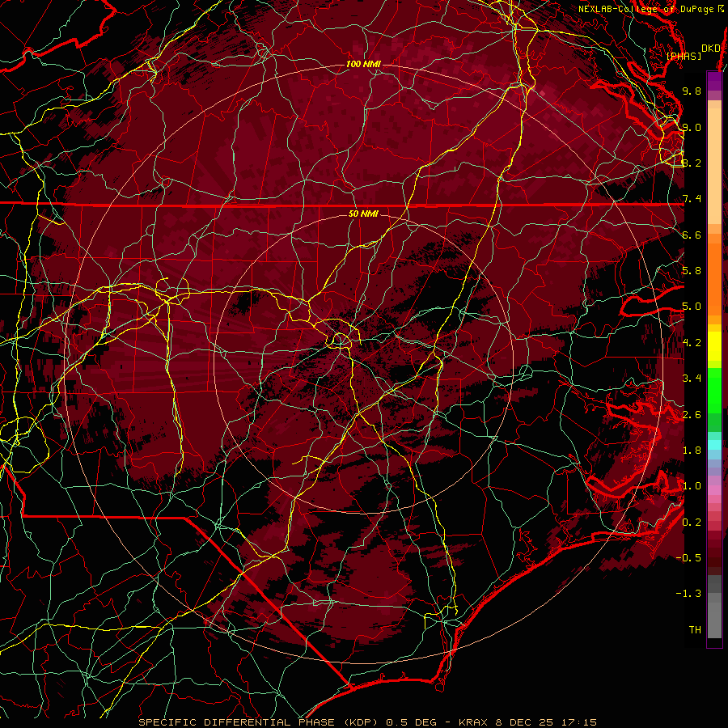Click the 0.2 value on the scale

tap(692, 523)
